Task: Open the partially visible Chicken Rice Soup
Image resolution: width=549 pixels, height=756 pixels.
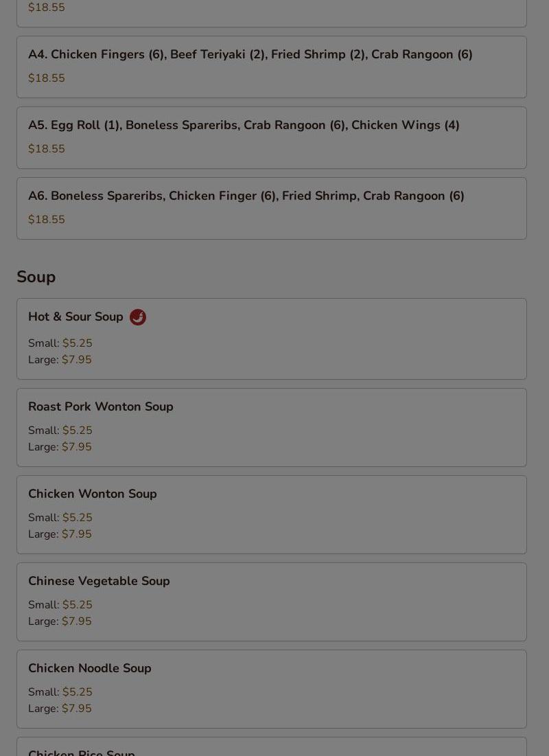Action: tap(271, 747)
